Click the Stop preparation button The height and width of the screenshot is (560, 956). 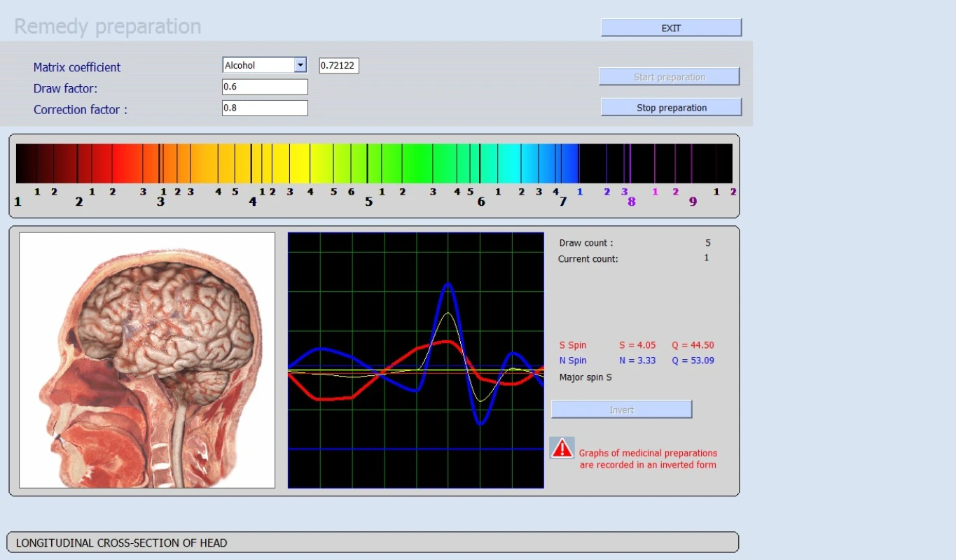click(x=671, y=108)
